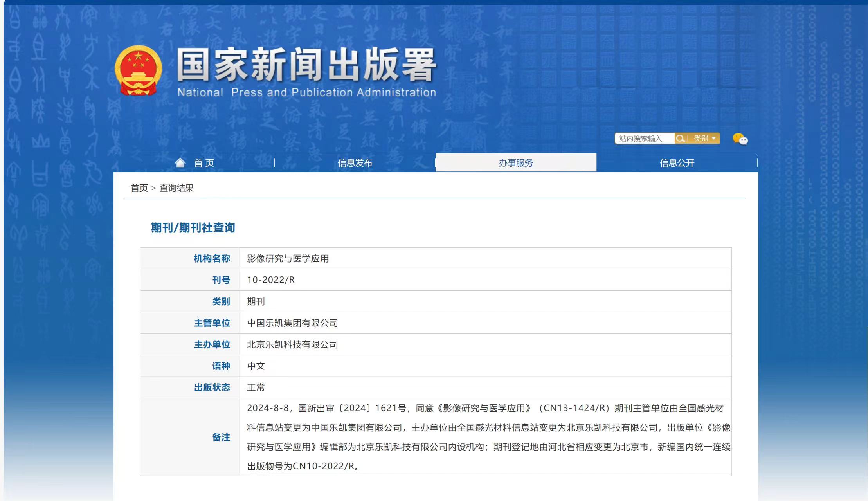The image size is (868, 501).
Task: Click the value 10-2022/R
Action: 271,280
